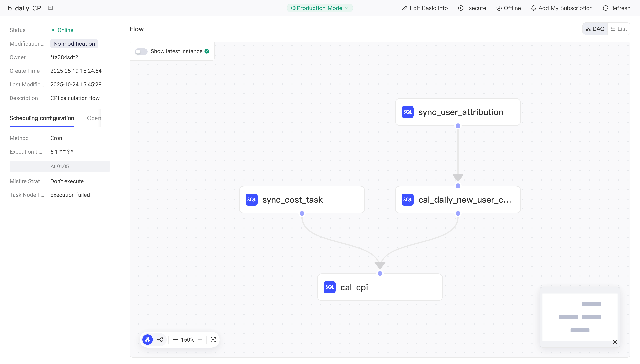The height and width of the screenshot is (364, 640).
Task: Fit the flow to the screen
Action: pos(213,340)
